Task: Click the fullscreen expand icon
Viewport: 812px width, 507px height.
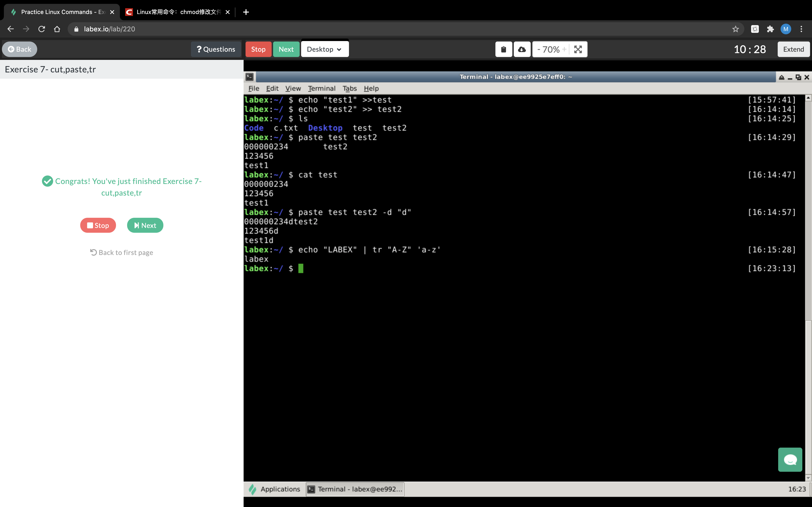Action: point(578,49)
